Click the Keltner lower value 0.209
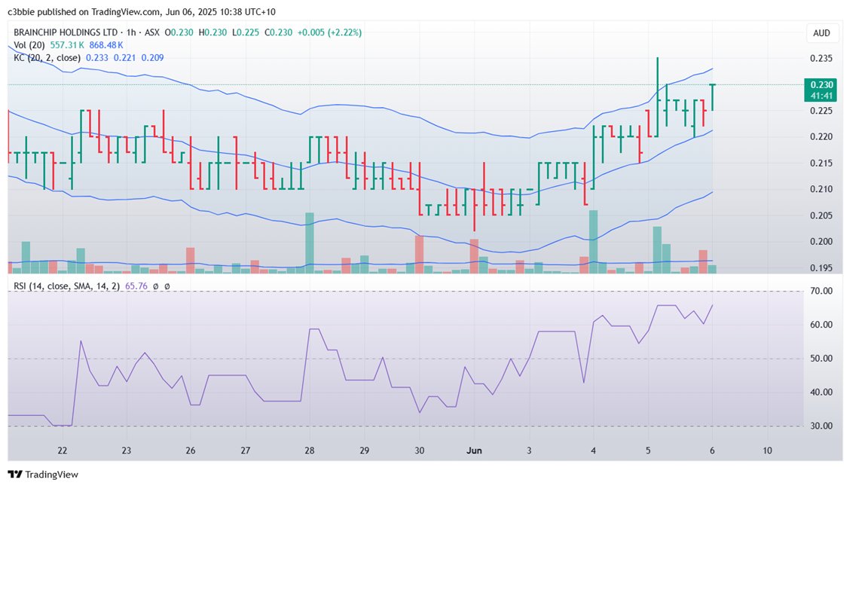868x614 pixels. 152,57
